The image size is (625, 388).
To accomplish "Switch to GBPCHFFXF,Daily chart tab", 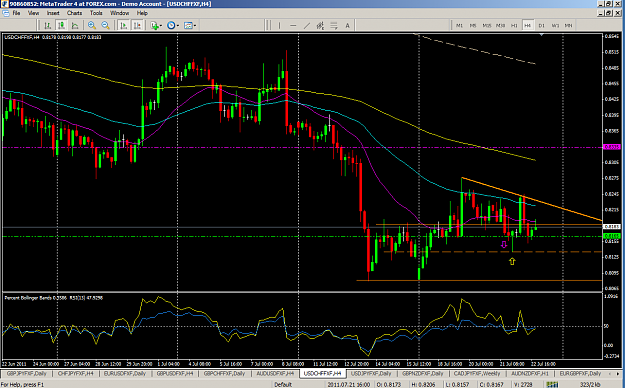I will click(x=224, y=374).
